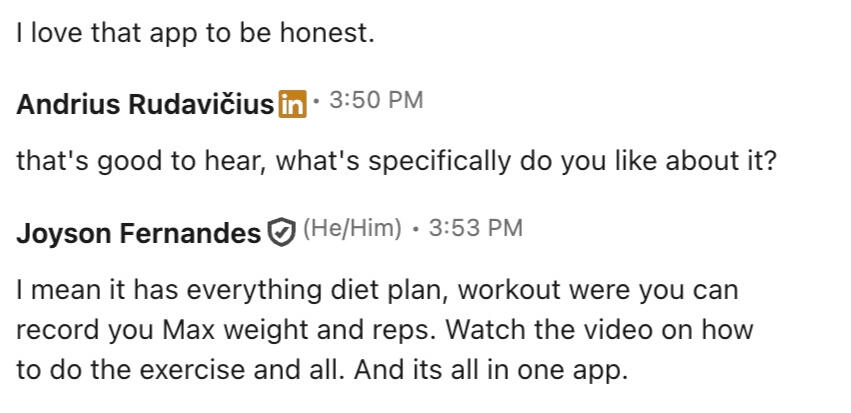
Task: Click the 3:50 PM message timestamp
Action: tap(375, 101)
